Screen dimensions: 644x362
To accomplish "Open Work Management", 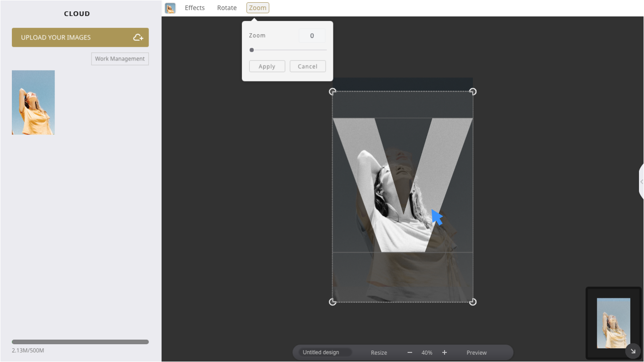I will point(120,59).
